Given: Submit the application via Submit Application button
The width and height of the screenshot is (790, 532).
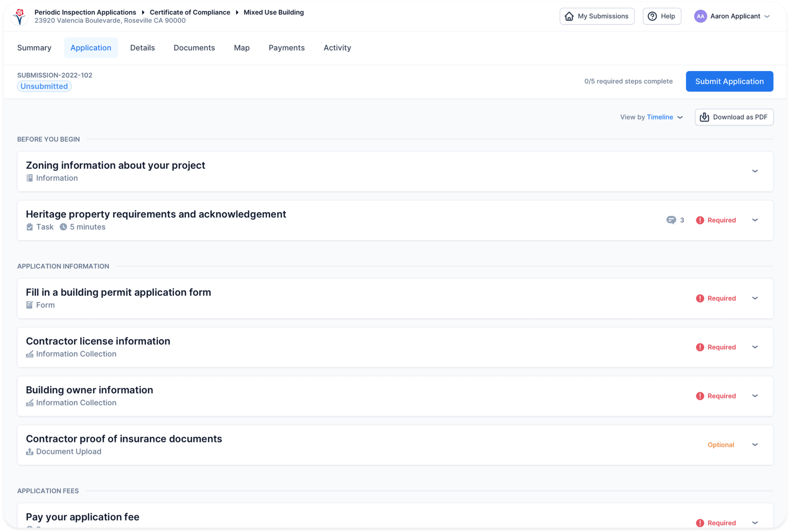Looking at the screenshot, I should [730, 81].
